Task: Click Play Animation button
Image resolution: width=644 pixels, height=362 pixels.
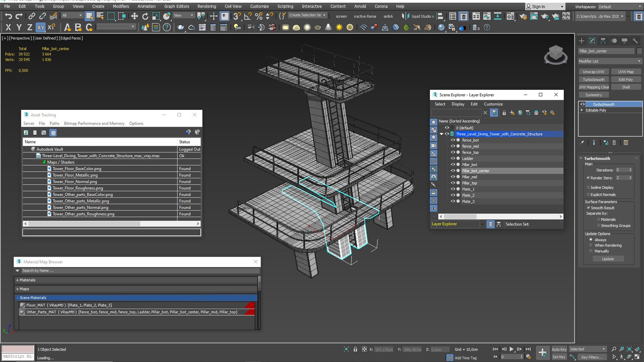Action: [x=512, y=349]
